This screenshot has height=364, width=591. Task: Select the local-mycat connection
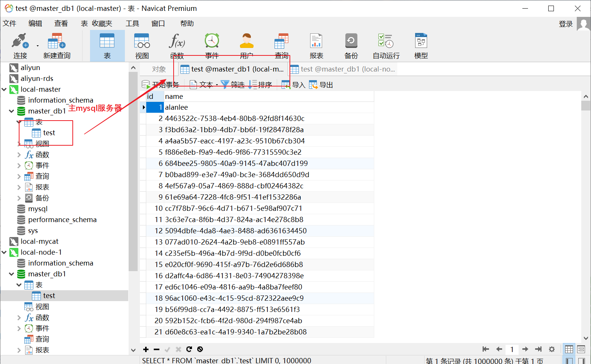coord(39,242)
